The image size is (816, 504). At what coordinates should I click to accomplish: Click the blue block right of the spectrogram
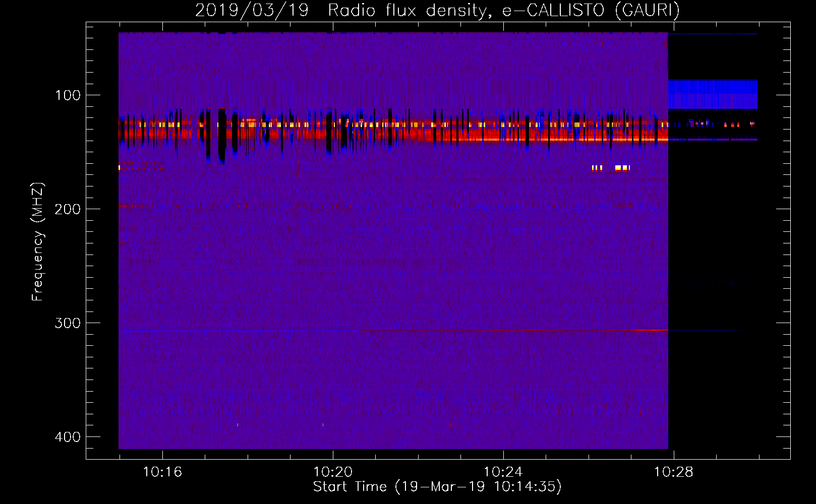pos(713,94)
